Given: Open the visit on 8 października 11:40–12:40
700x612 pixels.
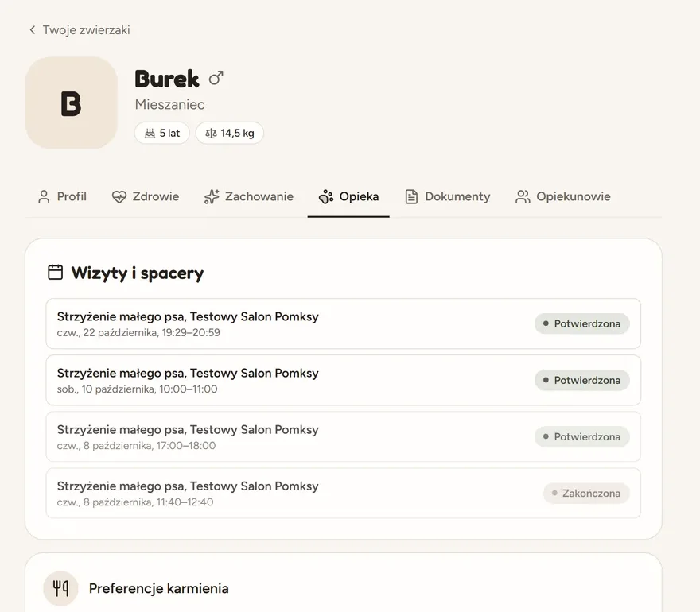Looking at the screenshot, I should [x=344, y=494].
